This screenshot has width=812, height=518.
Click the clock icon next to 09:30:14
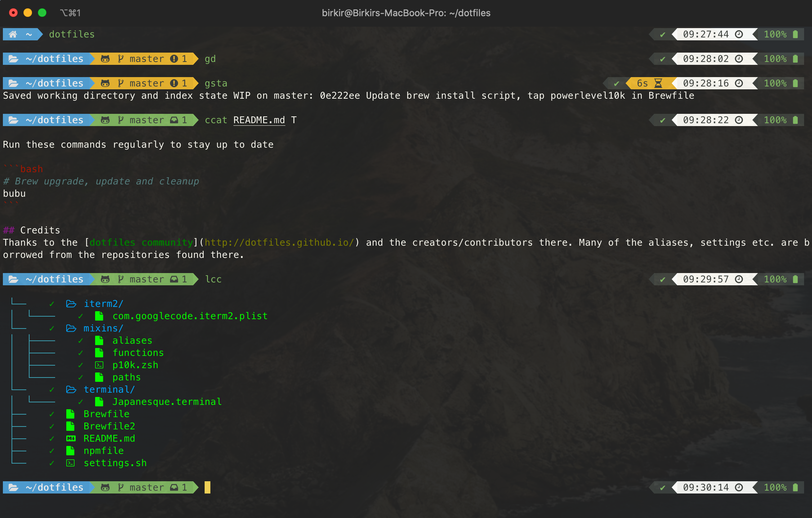tap(739, 487)
